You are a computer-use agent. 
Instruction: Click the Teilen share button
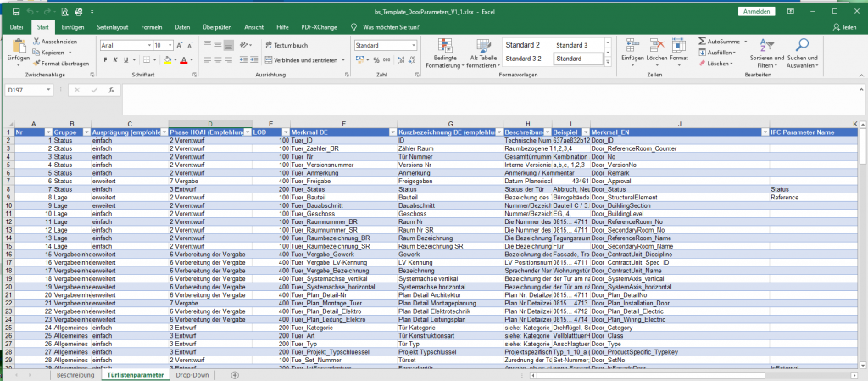pos(843,27)
